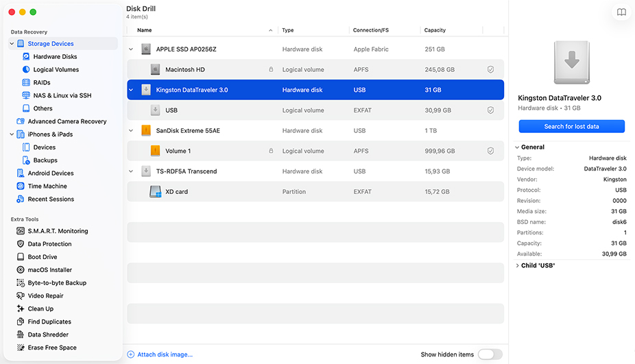Collapse the Storage Devices tree section
Viewport: 635px width, 364px height.
tap(12, 43)
